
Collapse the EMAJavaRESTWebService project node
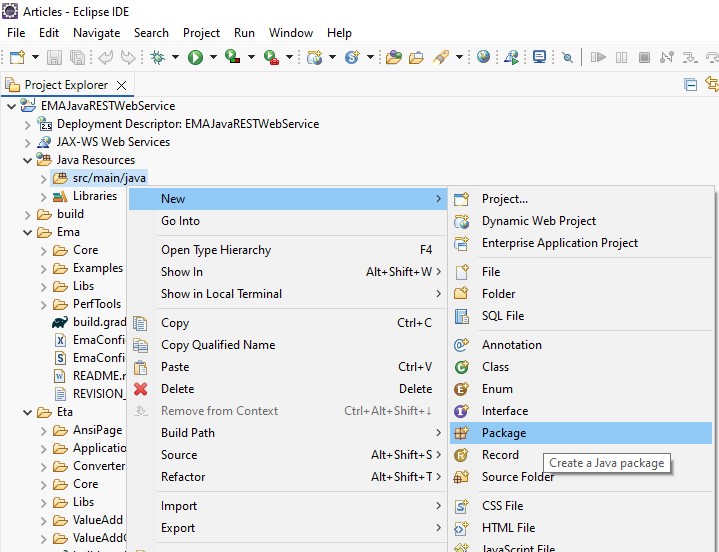point(11,106)
